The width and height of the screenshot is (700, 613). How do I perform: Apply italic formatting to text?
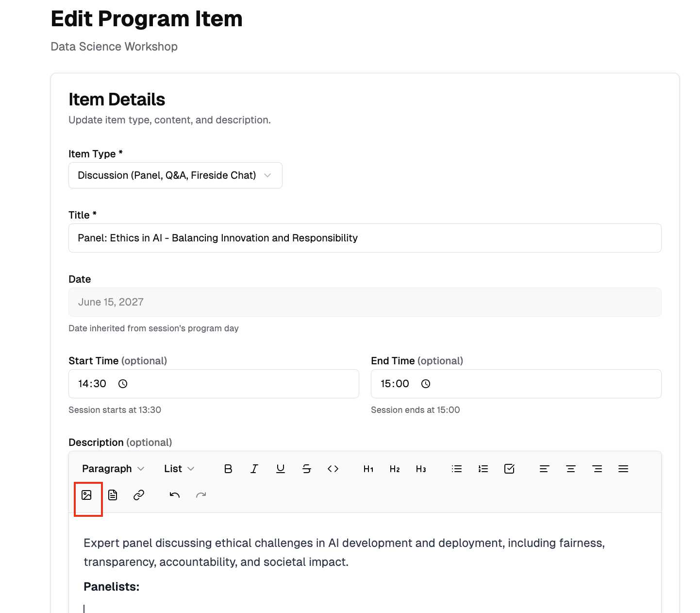tap(254, 469)
